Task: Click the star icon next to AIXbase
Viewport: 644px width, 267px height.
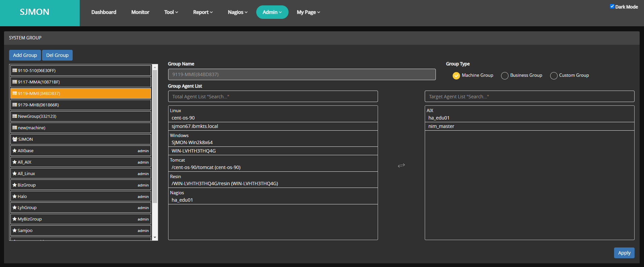Action: click(14, 151)
